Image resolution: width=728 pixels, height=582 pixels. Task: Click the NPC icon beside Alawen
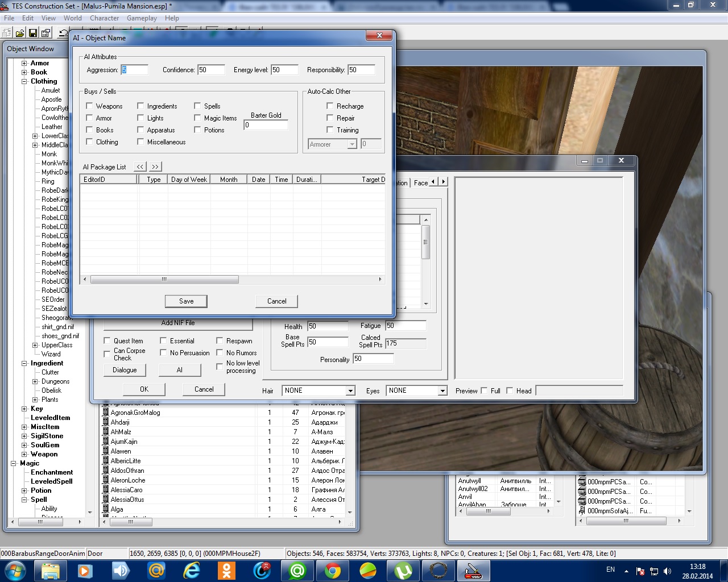(x=105, y=451)
